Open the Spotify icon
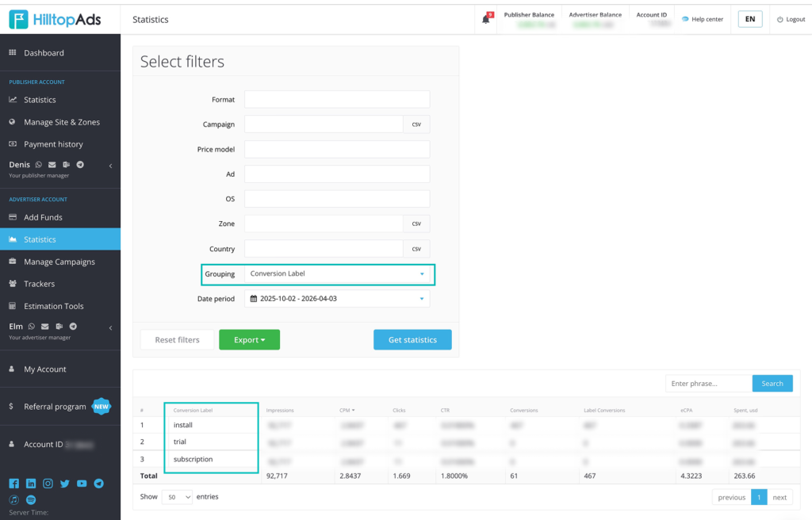The image size is (812, 520). (x=31, y=500)
